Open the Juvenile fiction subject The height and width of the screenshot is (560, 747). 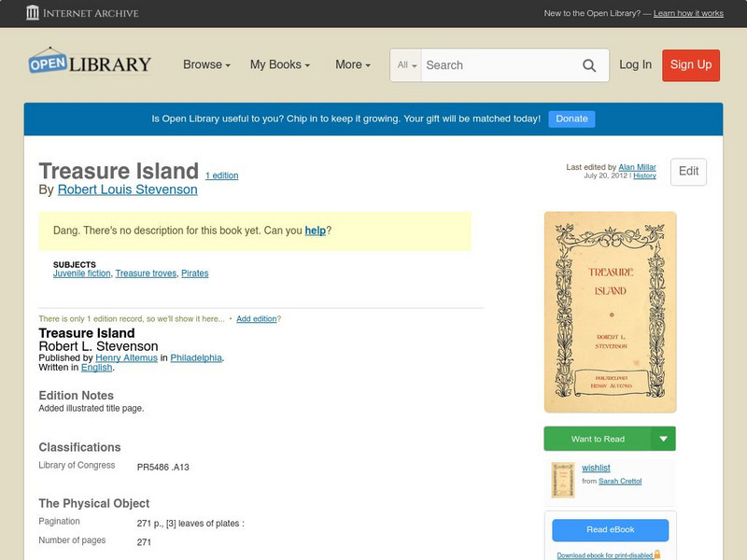(x=82, y=273)
